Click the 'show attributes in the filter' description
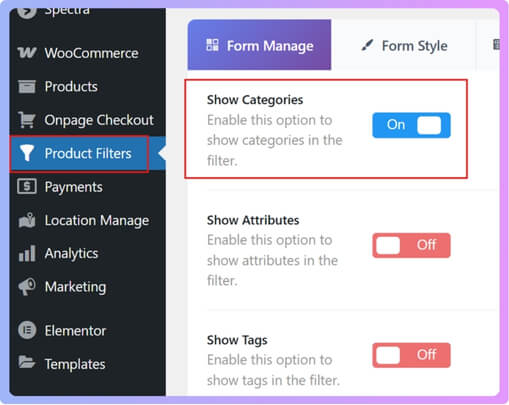The height and width of the screenshot is (405, 509). click(272, 260)
